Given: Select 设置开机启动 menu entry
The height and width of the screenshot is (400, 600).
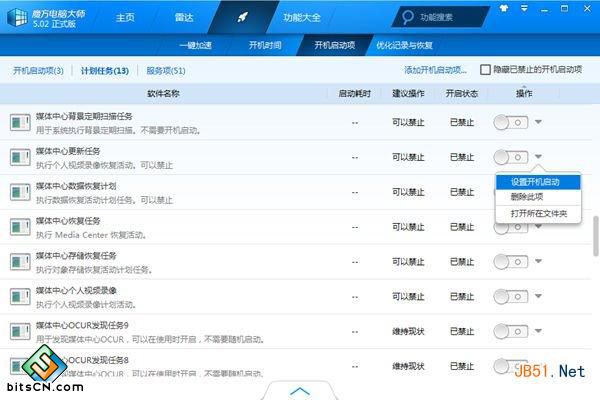Looking at the screenshot, I should tap(538, 182).
